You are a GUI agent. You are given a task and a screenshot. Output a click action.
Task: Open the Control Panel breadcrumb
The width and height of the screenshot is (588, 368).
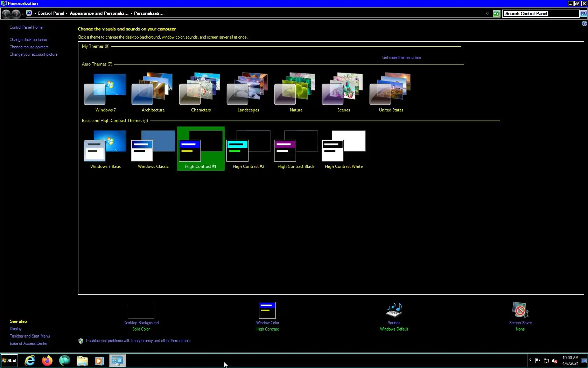point(51,13)
